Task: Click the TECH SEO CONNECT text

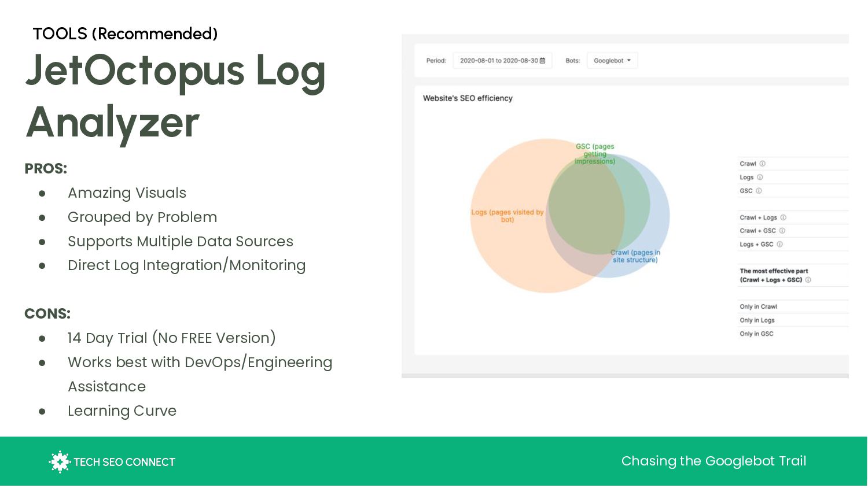Action: click(x=124, y=462)
